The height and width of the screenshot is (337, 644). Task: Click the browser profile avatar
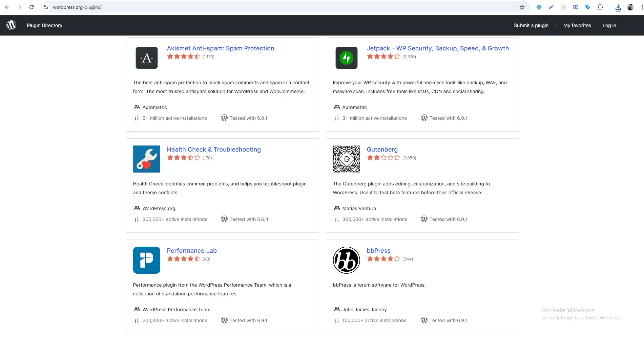[x=630, y=7]
